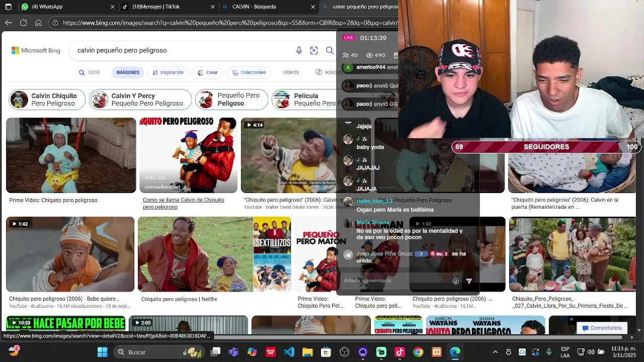
Task: Click the SEGUIDORES progress bar
Action: pyautogui.click(x=546, y=147)
